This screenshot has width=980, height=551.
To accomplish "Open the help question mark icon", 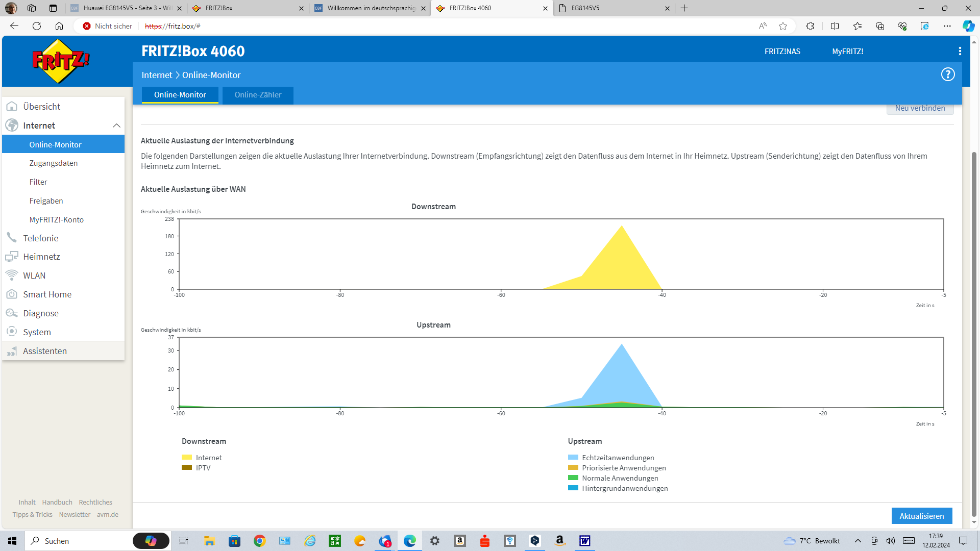I will tap(947, 74).
